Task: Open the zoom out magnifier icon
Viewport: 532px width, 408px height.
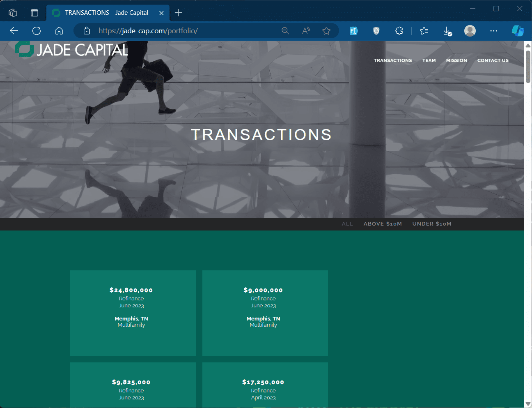Action: pos(285,31)
